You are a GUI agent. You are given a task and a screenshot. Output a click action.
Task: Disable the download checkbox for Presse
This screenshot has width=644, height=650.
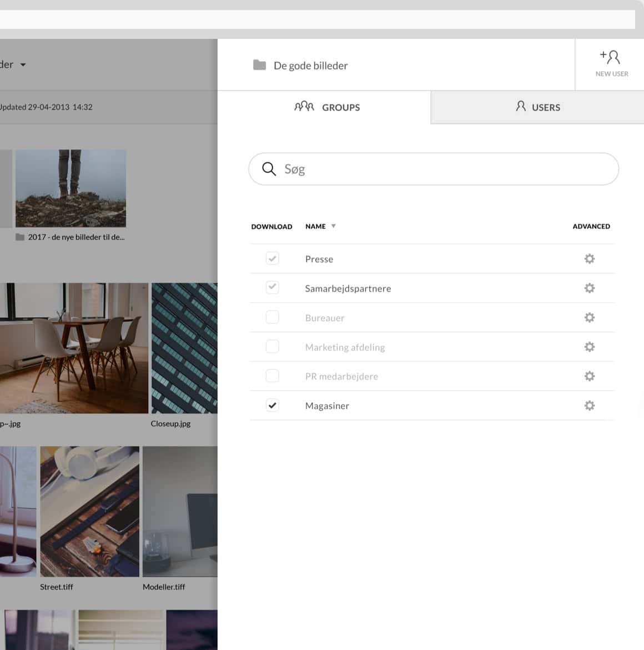272,258
